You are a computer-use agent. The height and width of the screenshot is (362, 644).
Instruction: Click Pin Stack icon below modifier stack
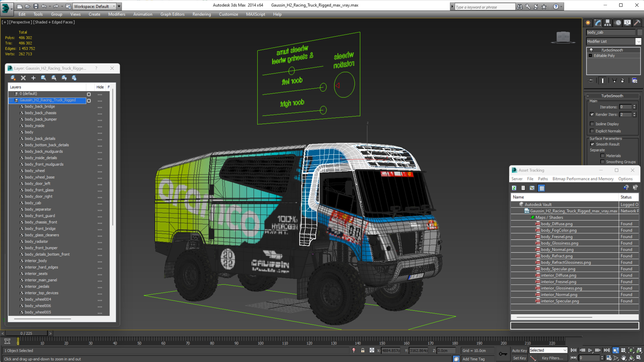point(591,81)
